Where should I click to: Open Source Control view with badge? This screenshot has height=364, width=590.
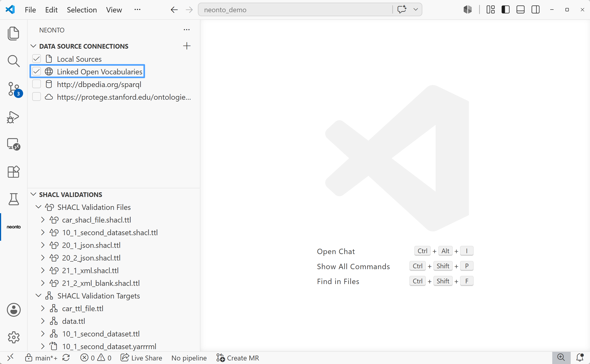[14, 89]
